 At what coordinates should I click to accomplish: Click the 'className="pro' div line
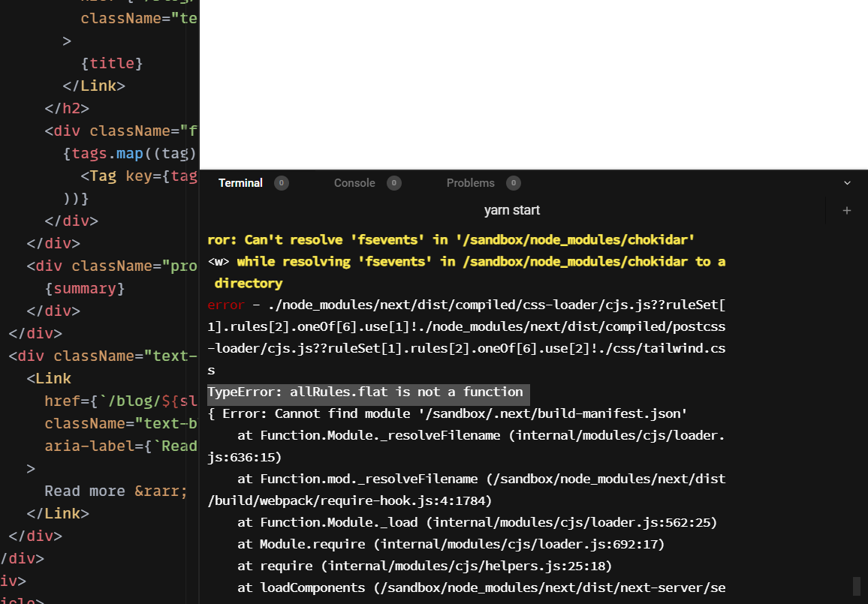[112, 266]
